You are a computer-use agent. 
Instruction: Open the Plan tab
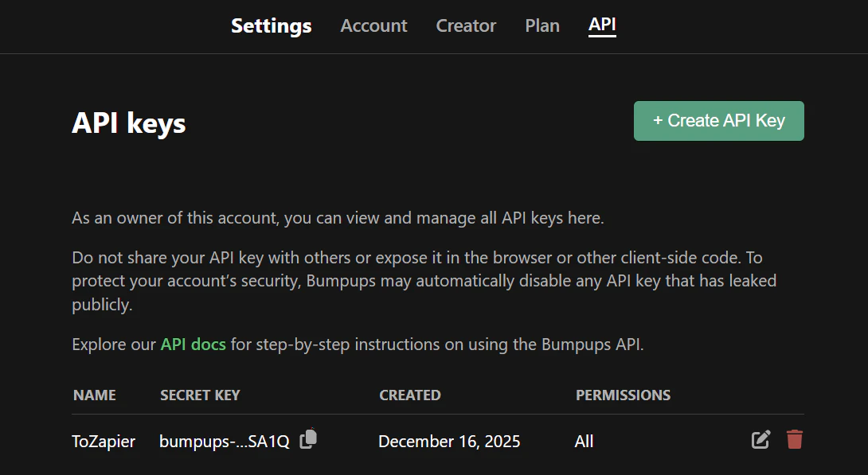coord(542,25)
